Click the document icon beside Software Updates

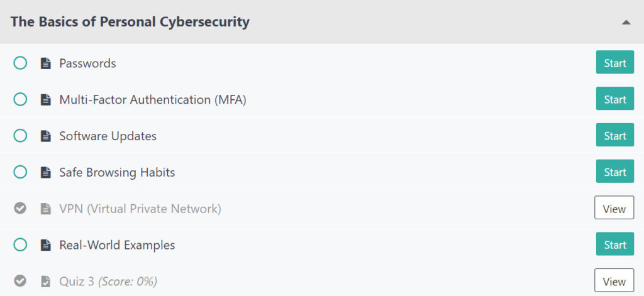point(45,136)
